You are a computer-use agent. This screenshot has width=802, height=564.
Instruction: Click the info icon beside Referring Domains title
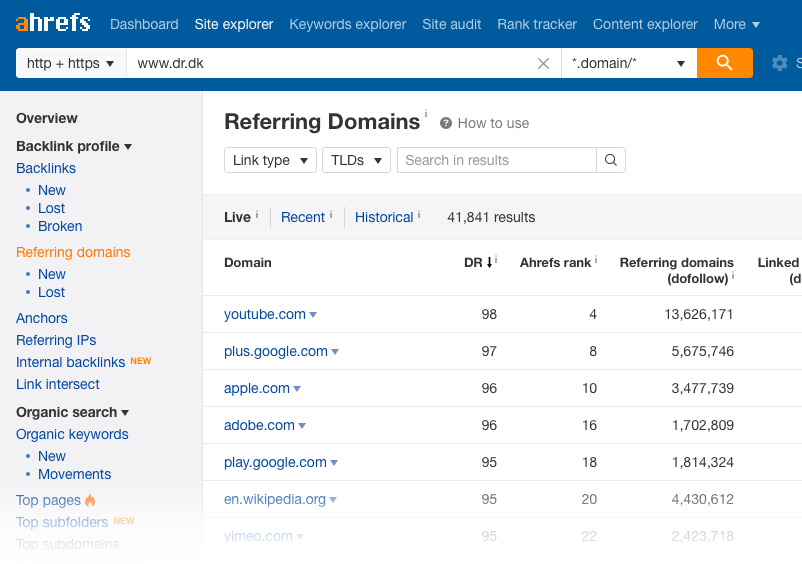click(426, 113)
